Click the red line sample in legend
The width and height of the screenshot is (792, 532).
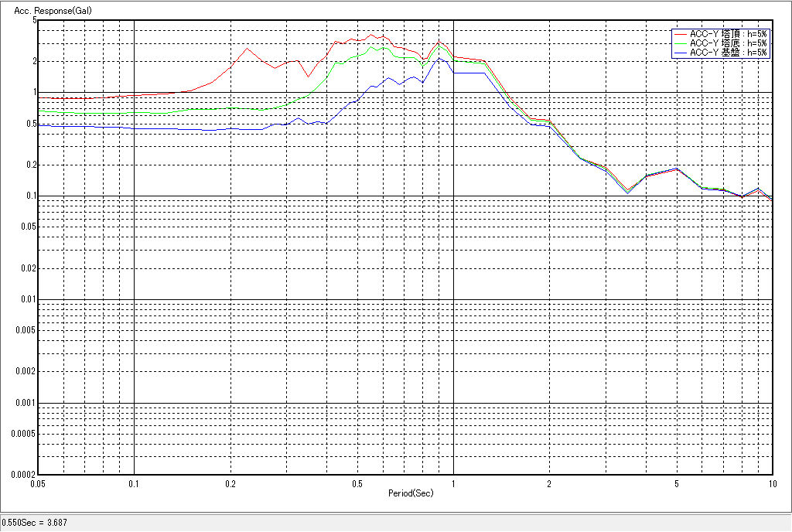[680, 34]
